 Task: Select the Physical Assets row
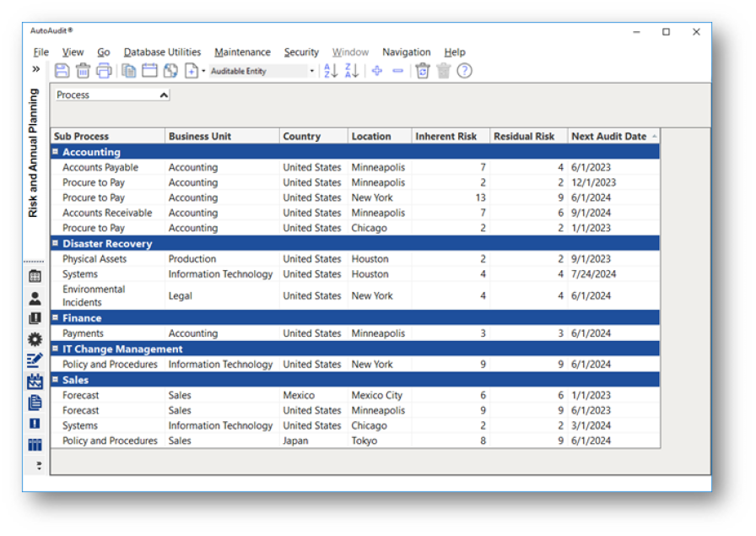[x=355, y=258]
